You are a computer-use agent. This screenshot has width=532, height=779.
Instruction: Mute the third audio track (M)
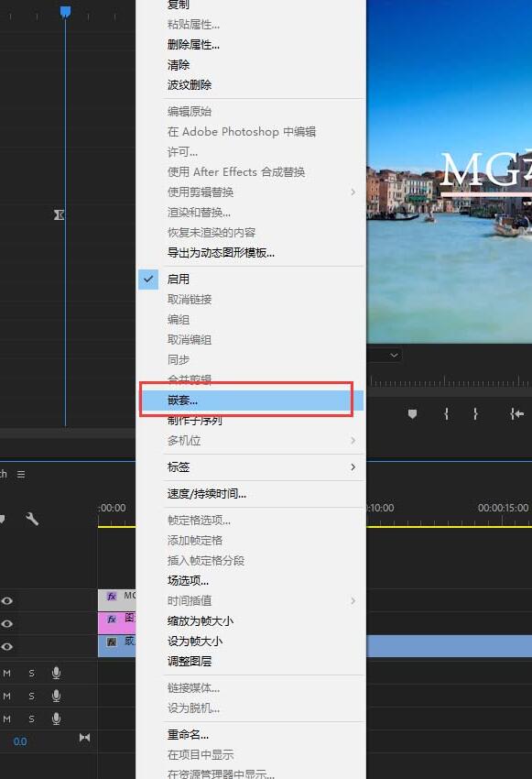(x=7, y=719)
